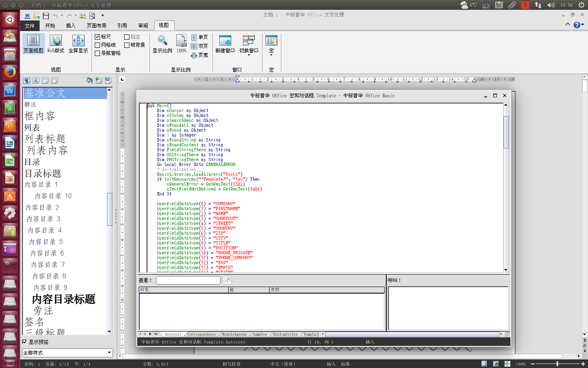This screenshot has height=368, width=588.
Task: Click the watch (查看) input field
Action: point(188,280)
